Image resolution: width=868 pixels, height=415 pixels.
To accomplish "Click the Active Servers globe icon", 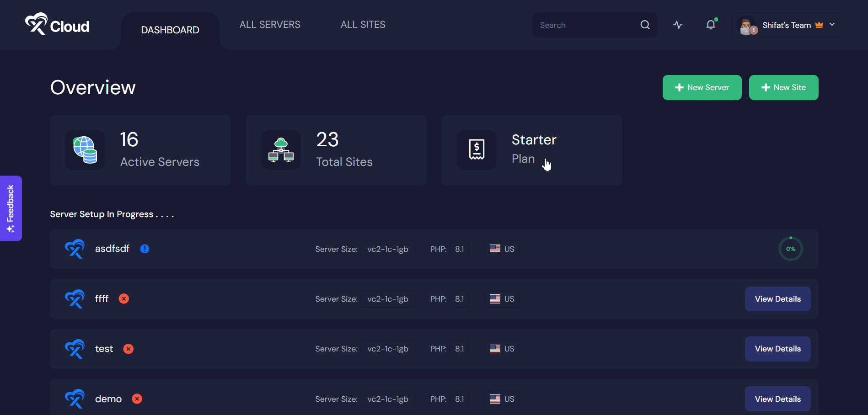I will click(85, 150).
